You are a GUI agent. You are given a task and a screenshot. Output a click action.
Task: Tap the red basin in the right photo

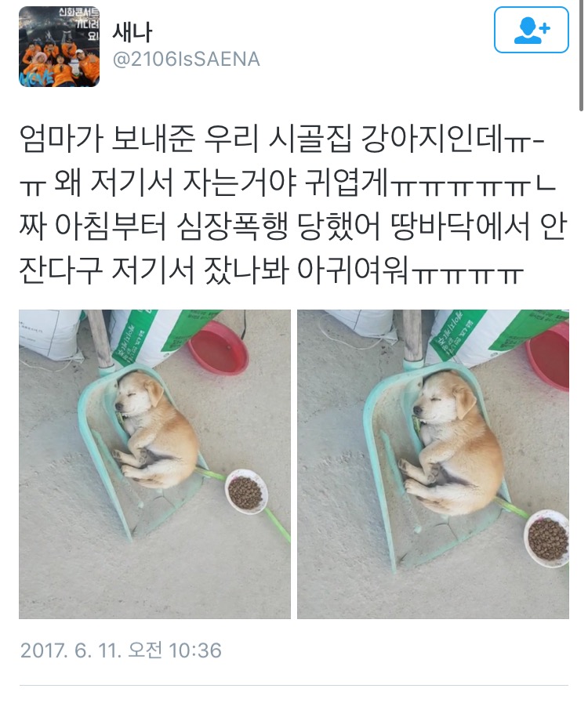(549, 358)
